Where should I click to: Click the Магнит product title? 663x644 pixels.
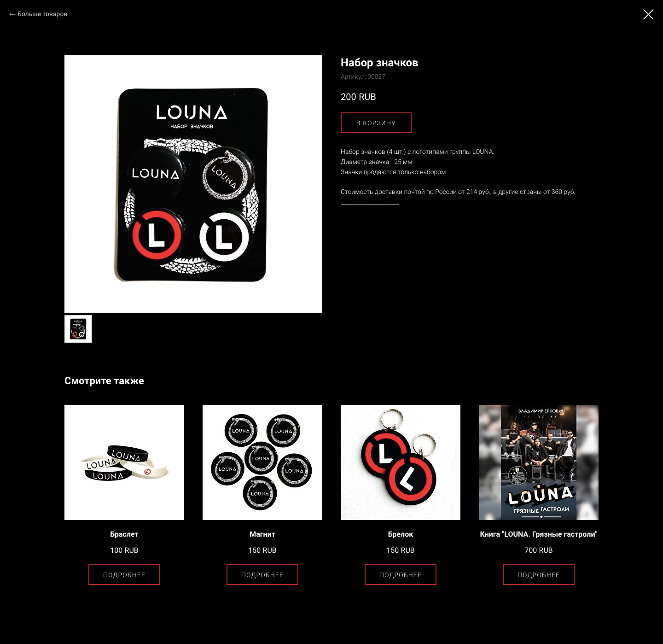pyautogui.click(x=262, y=534)
